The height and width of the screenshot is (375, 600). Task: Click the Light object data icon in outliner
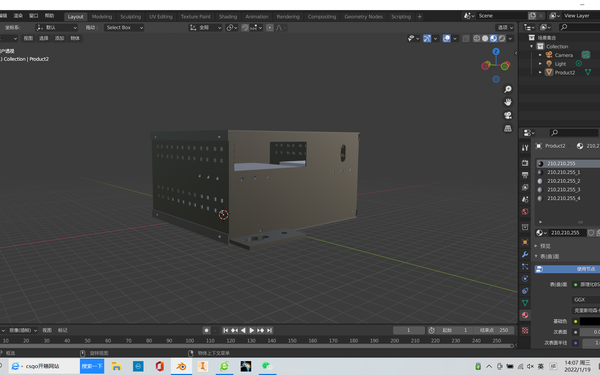pyautogui.click(x=579, y=64)
